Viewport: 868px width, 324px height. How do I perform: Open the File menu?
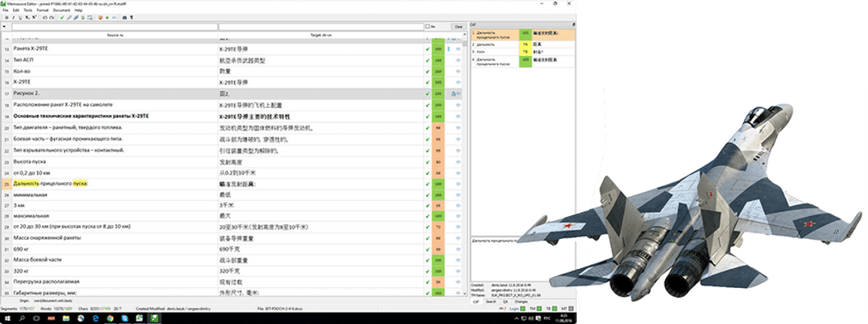[x=5, y=10]
